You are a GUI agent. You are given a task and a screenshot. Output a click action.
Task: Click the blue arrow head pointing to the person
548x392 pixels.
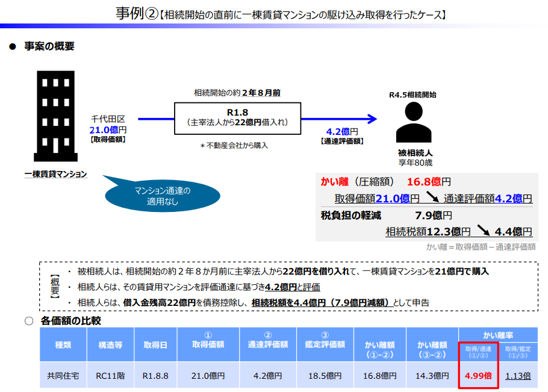[372, 118]
